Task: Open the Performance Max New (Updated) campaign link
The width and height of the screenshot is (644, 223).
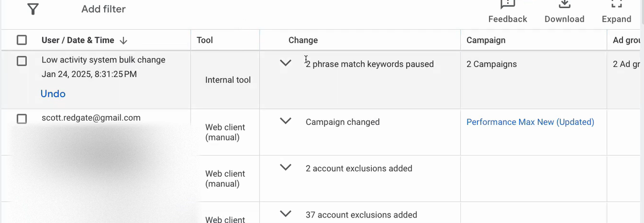Action: pos(530,122)
